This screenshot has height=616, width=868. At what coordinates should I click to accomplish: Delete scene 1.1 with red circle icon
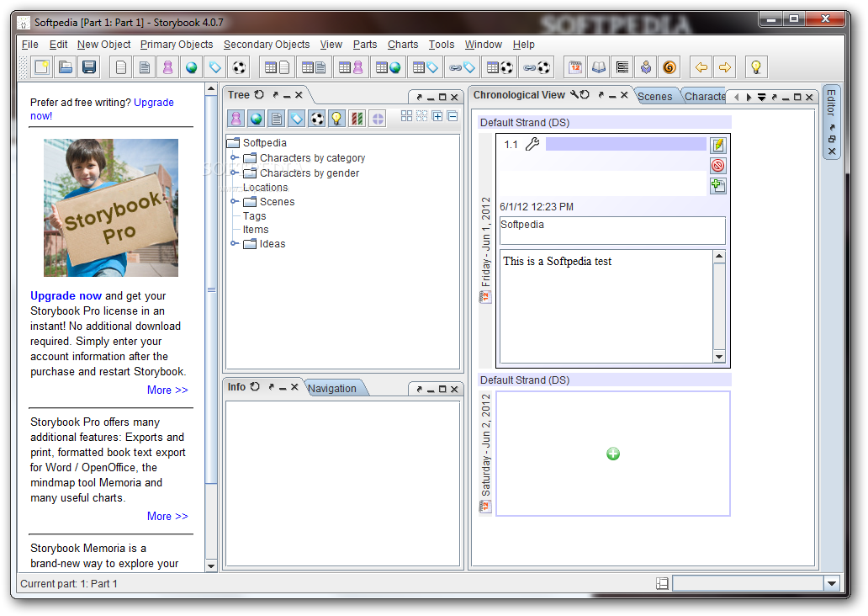pos(718,165)
